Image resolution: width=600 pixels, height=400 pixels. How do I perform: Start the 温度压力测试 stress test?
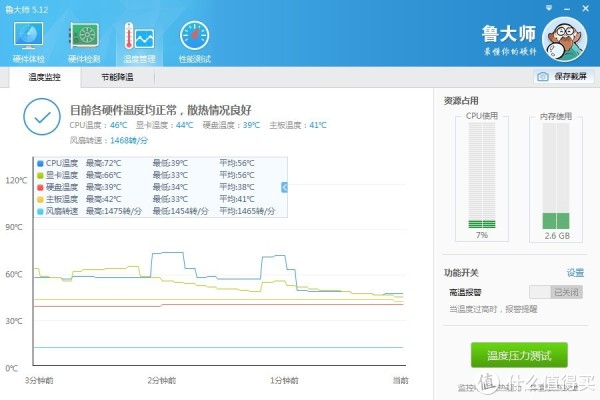pos(519,355)
